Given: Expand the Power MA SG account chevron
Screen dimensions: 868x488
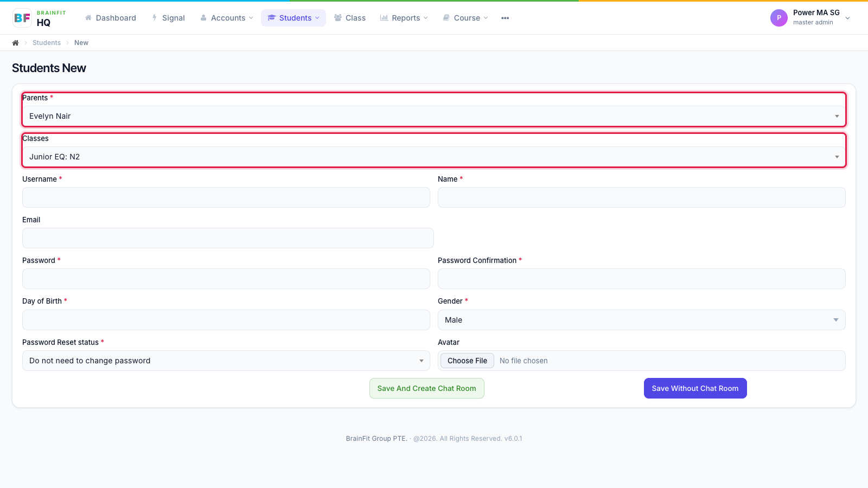Looking at the screenshot, I should coord(848,18).
